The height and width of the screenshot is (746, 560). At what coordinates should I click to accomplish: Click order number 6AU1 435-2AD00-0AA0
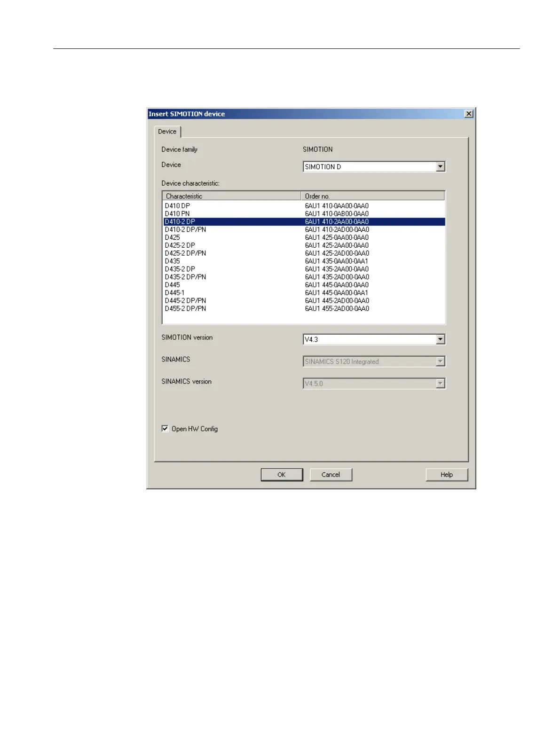tap(337, 277)
